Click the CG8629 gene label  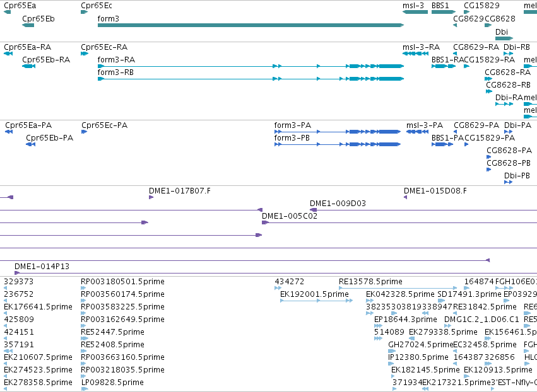coord(468,18)
